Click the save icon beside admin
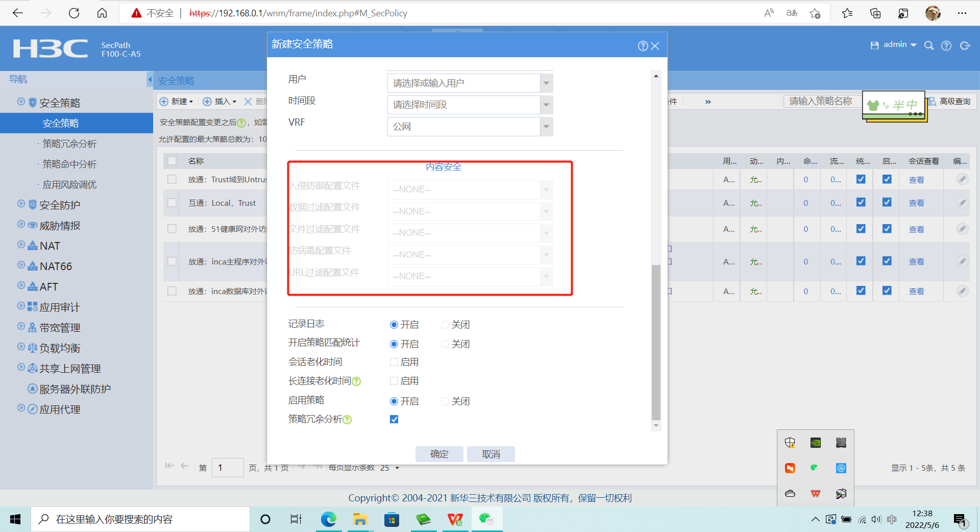Viewport: 980px width, 532px height. 874,45
